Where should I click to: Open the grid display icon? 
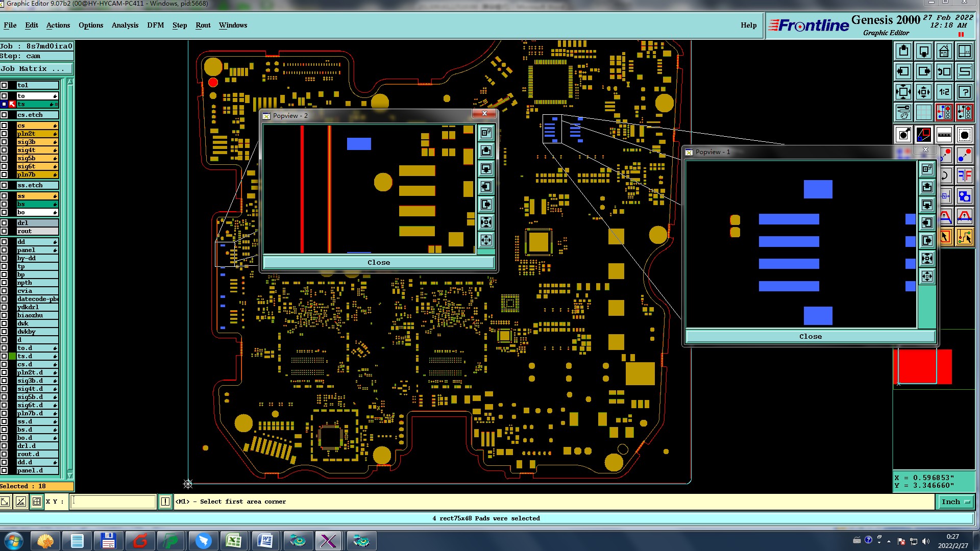[923, 112]
